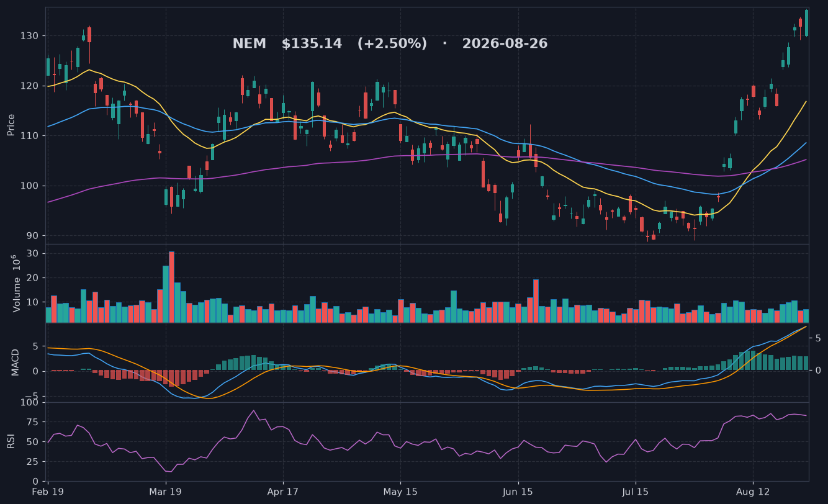The width and height of the screenshot is (828, 504).
Task: Select the final candlestick at the chart's latest date
Action: 806,23
